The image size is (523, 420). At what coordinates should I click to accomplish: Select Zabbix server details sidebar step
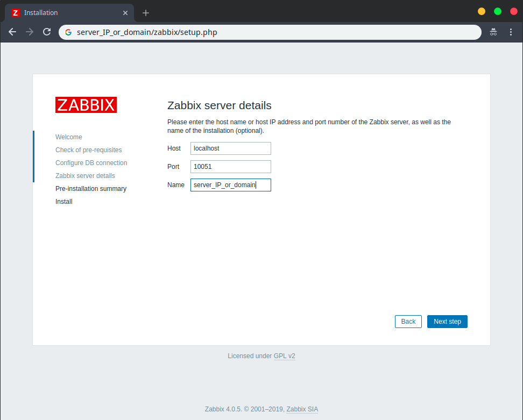point(85,176)
